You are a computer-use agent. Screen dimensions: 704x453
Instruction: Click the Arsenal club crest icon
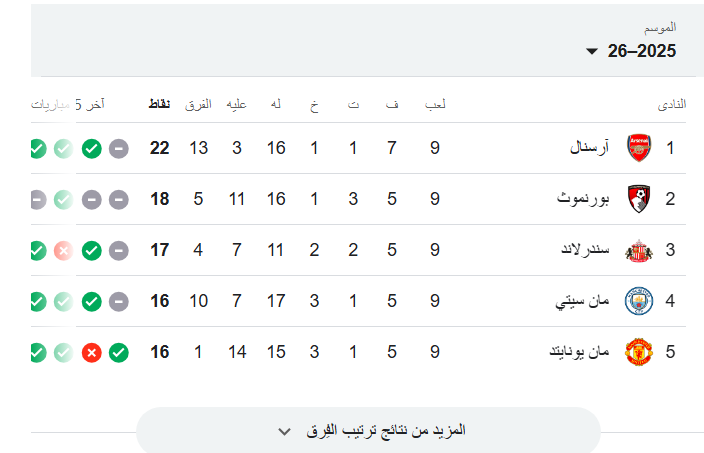638,149
